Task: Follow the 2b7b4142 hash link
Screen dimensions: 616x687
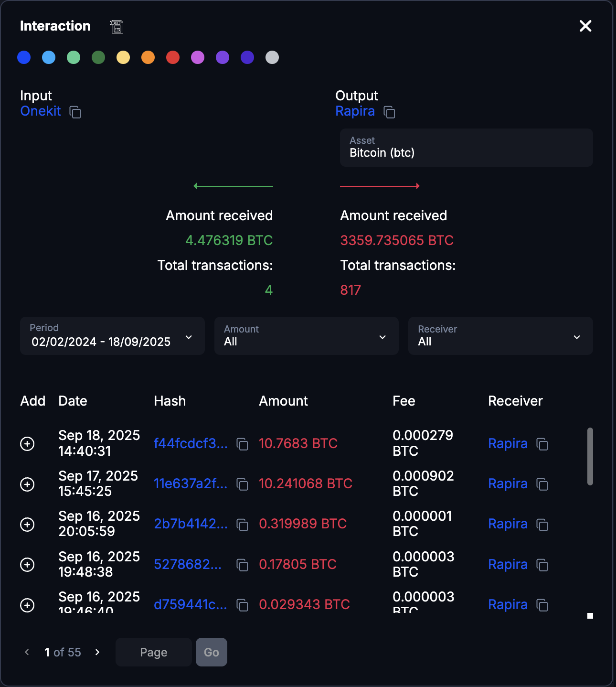Action: [191, 524]
